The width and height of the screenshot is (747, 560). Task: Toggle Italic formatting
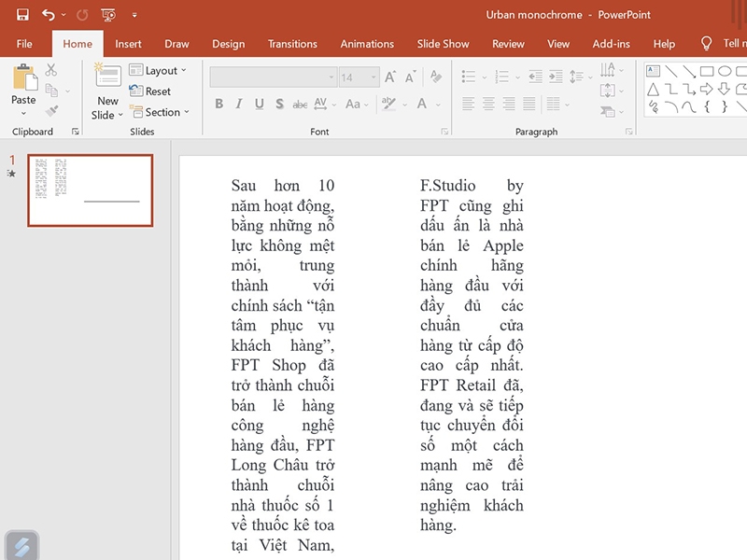[x=239, y=104]
